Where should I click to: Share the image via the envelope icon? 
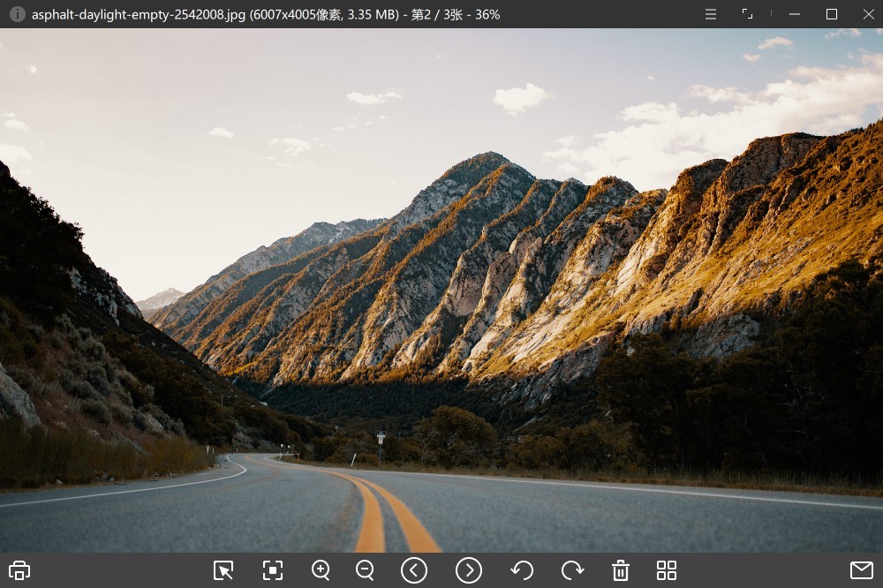(861, 570)
